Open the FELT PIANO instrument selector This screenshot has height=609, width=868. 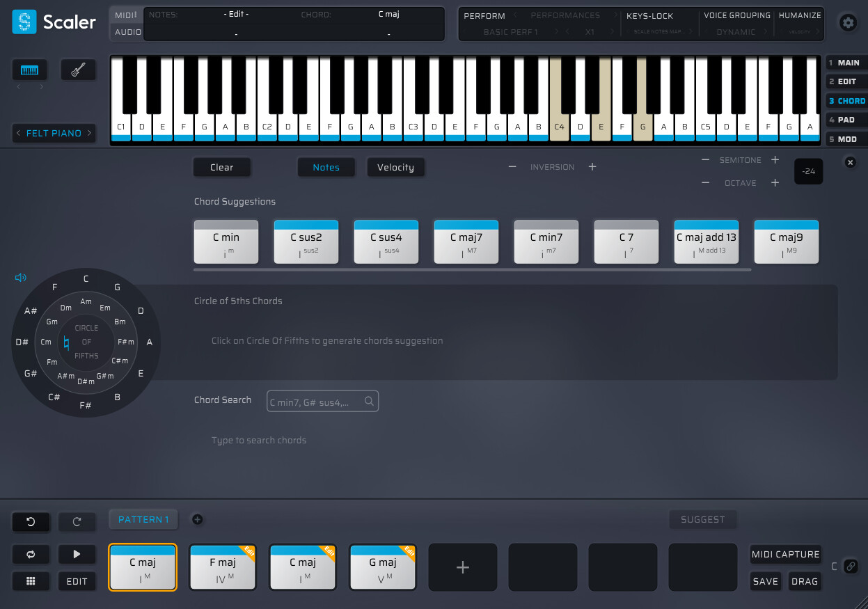pyautogui.click(x=54, y=133)
